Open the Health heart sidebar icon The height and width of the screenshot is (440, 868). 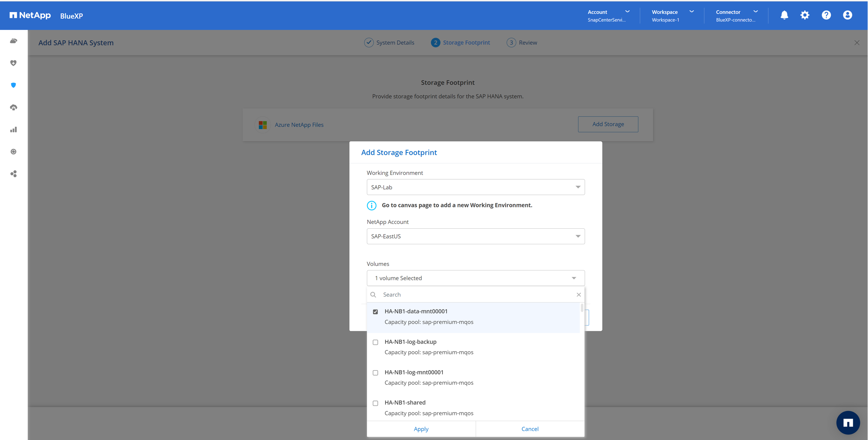14,63
